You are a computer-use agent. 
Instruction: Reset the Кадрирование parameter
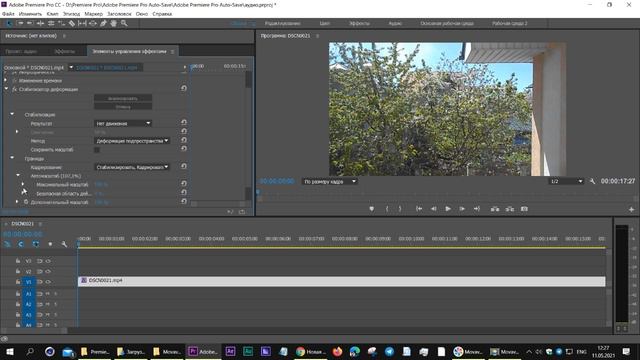(x=184, y=166)
